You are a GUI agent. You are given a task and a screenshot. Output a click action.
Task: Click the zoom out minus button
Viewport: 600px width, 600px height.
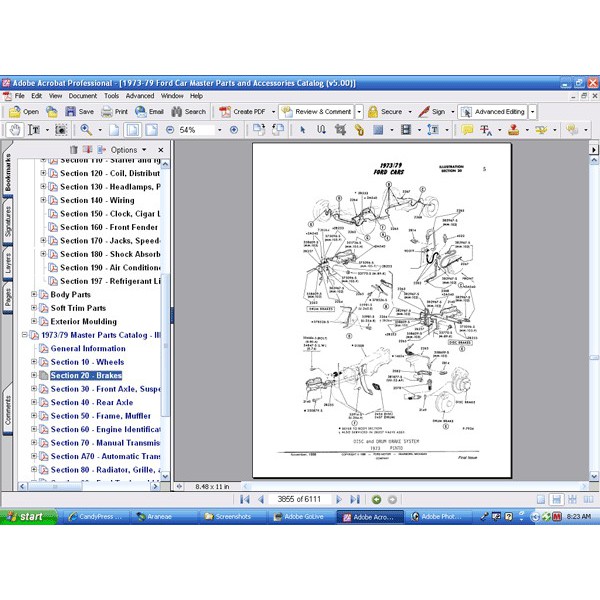[x=170, y=130]
